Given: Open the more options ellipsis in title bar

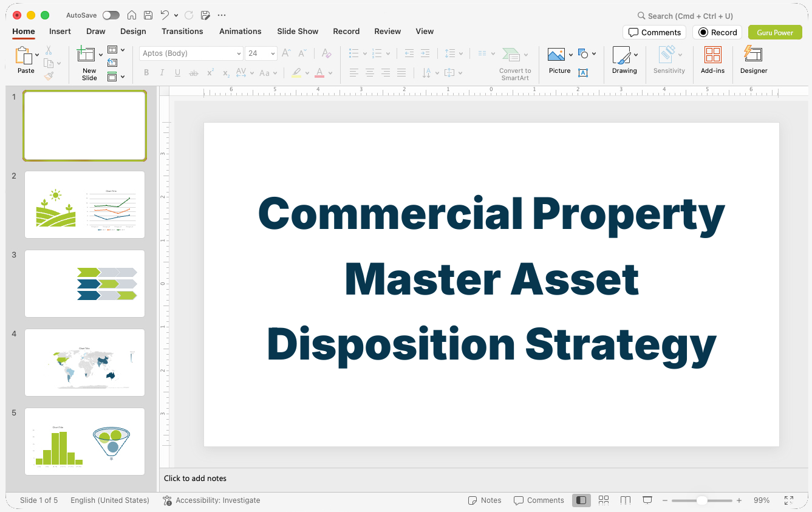Looking at the screenshot, I should 222,15.
